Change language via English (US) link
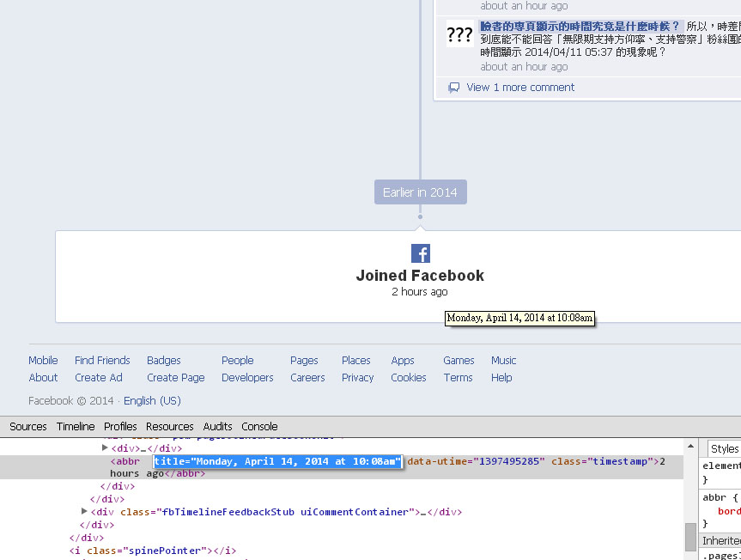 click(152, 401)
